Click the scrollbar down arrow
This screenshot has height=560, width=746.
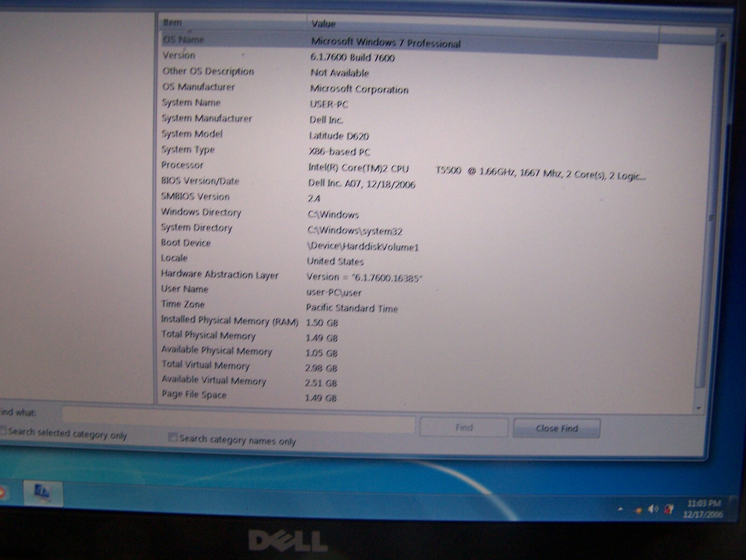click(x=699, y=408)
